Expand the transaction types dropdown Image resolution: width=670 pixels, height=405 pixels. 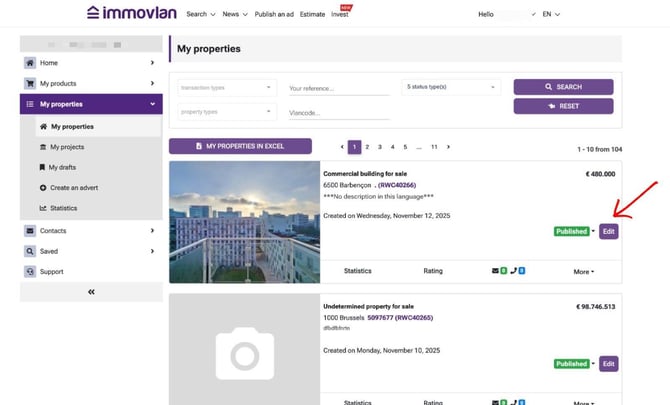(225, 87)
